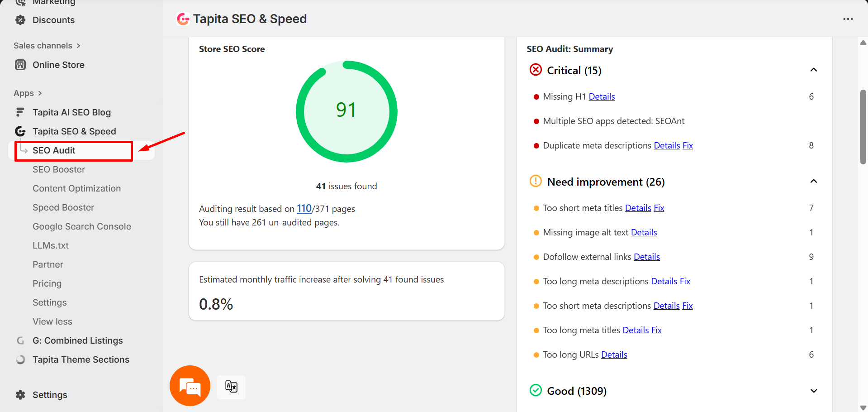
Task: Click the Settings gear icon
Action: 20,395
